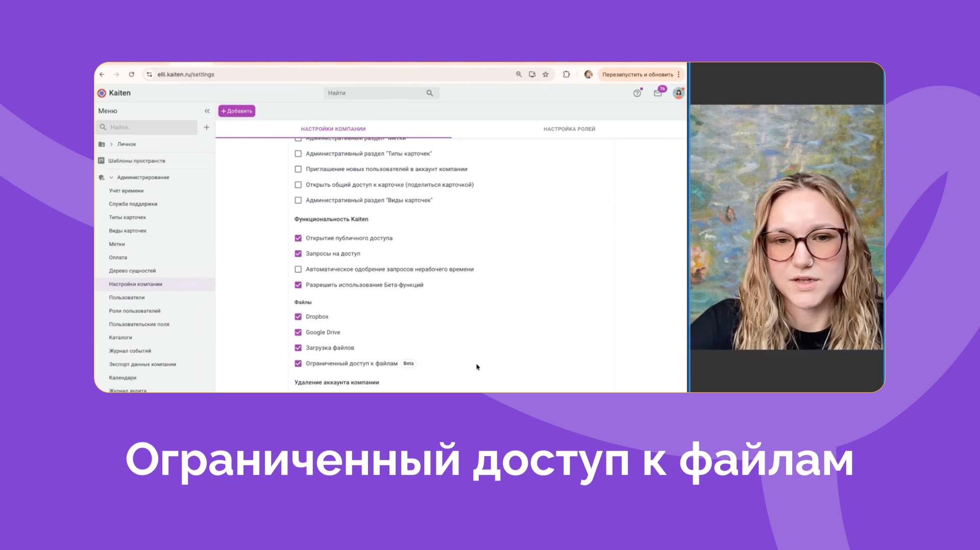Open Дерево сущностей in sidebar
Image resolution: width=980 pixels, height=550 pixels.
coord(132,271)
